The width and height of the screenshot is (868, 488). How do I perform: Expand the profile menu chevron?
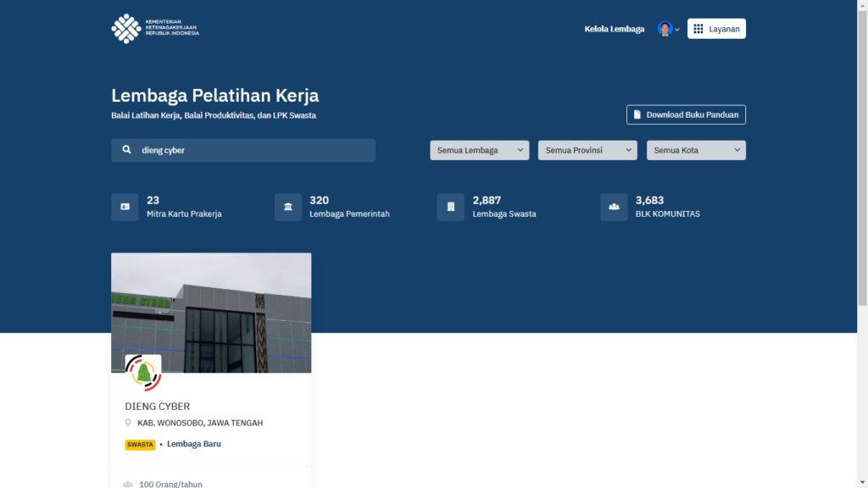coord(677,30)
